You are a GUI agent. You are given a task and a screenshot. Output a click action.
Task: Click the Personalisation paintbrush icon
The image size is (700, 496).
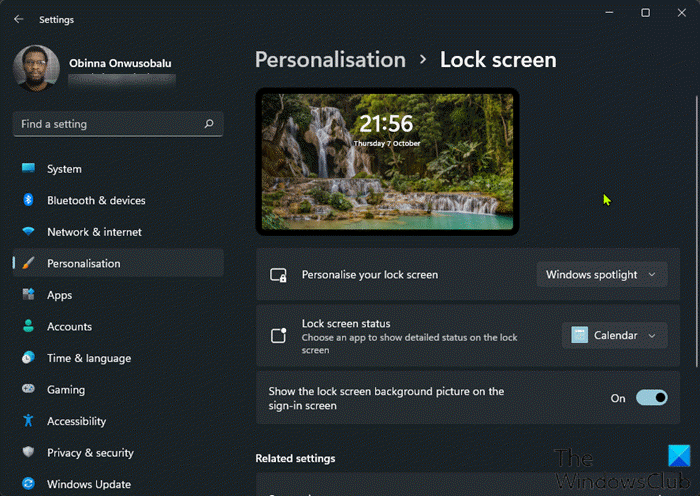pyautogui.click(x=29, y=263)
